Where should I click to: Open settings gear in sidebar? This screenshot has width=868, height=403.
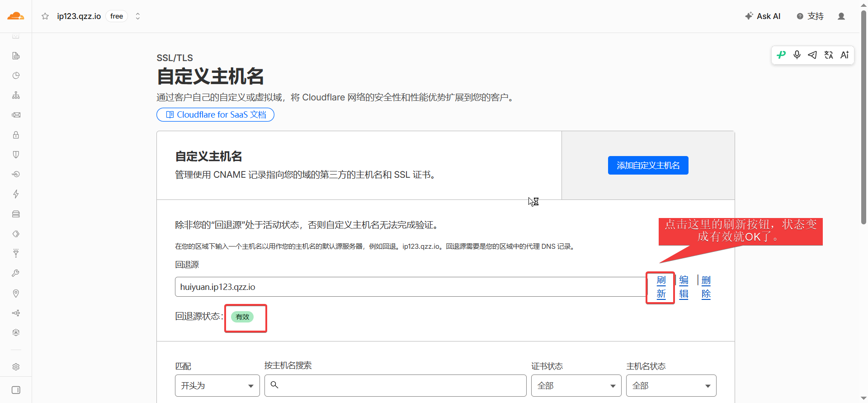[16, 367]
